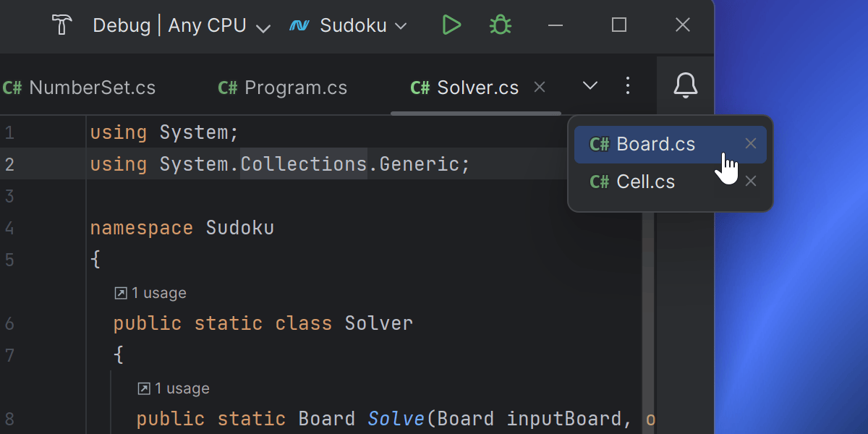This screenshot has width=868, height=434.
Task: Click line number 4 in the gutter
Action: coord(9,229)
